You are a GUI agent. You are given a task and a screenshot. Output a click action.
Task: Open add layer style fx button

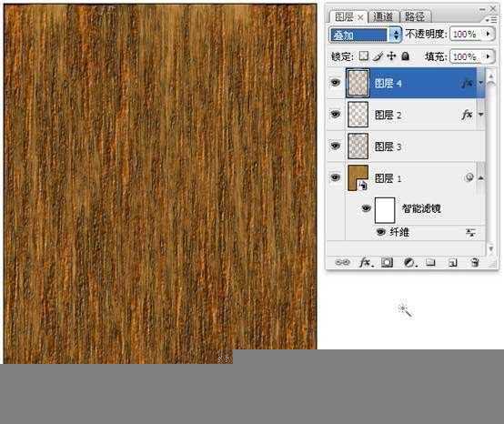(x=366, y=262)
